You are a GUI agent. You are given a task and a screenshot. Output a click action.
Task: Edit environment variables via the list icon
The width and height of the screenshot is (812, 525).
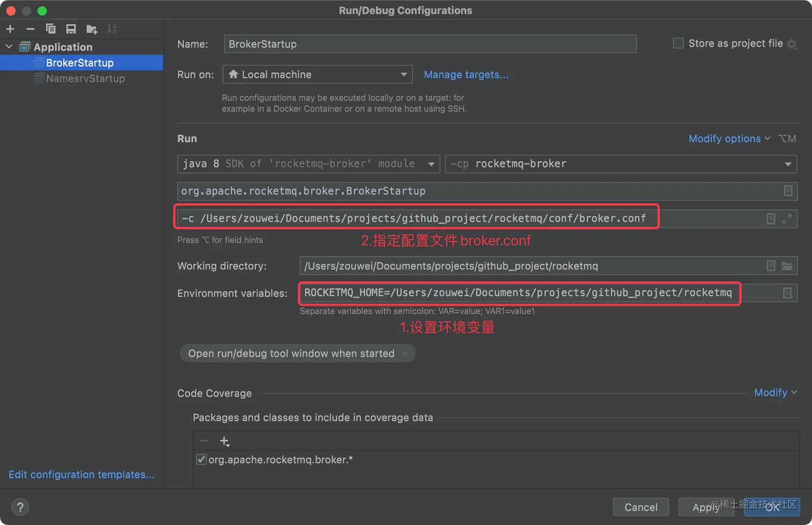pyautogui.click(x=787, y=293)
